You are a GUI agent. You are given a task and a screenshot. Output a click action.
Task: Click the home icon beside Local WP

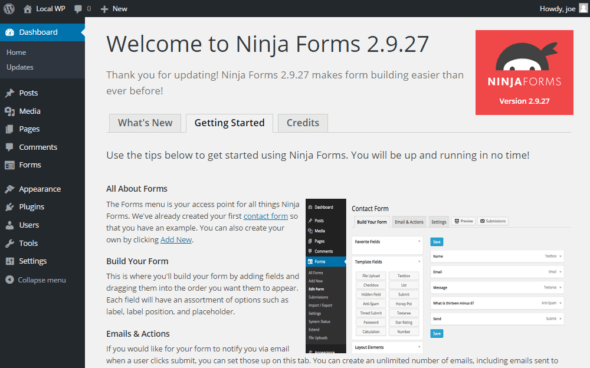pyautogui.click(x=27, y=9)
